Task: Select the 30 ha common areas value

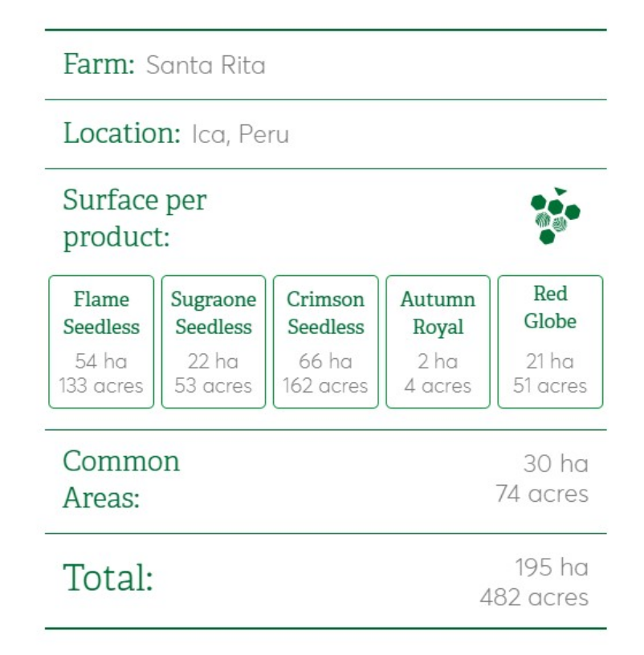Action: click(x=556, y=464)
